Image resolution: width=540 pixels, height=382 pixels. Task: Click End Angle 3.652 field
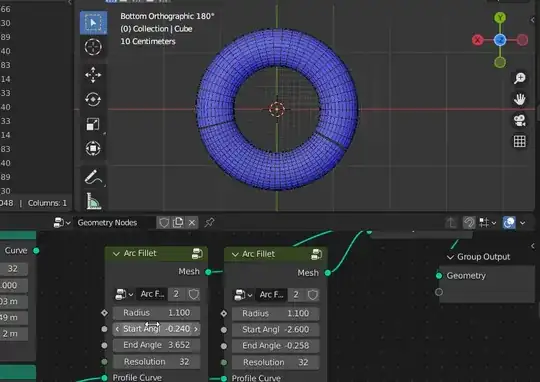tap(156, 345)
